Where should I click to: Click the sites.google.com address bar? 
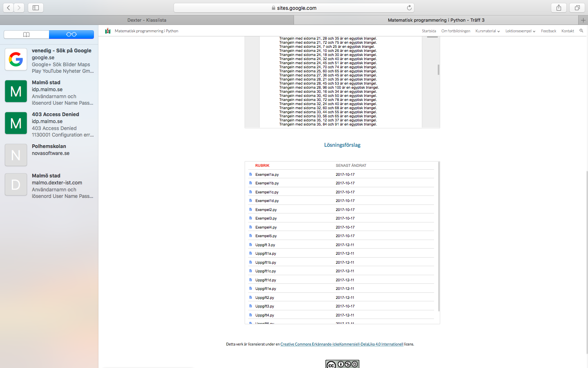pyautogui.click(x=294, y=8)
